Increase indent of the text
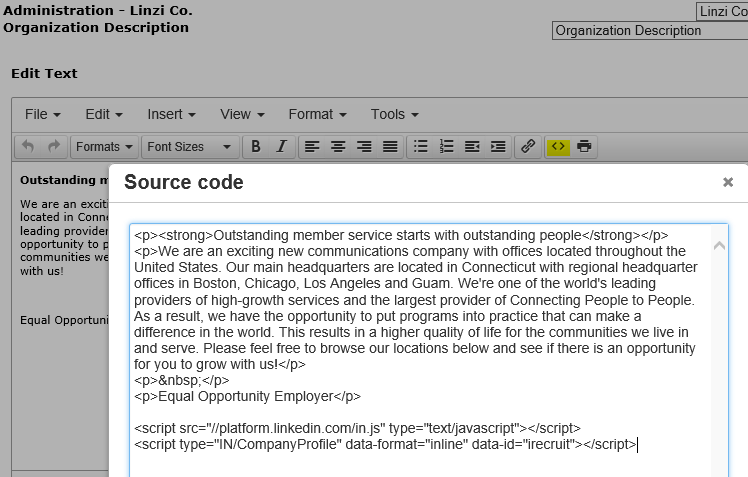This screenshot has width=748, height=477. [x=498, y=146]
